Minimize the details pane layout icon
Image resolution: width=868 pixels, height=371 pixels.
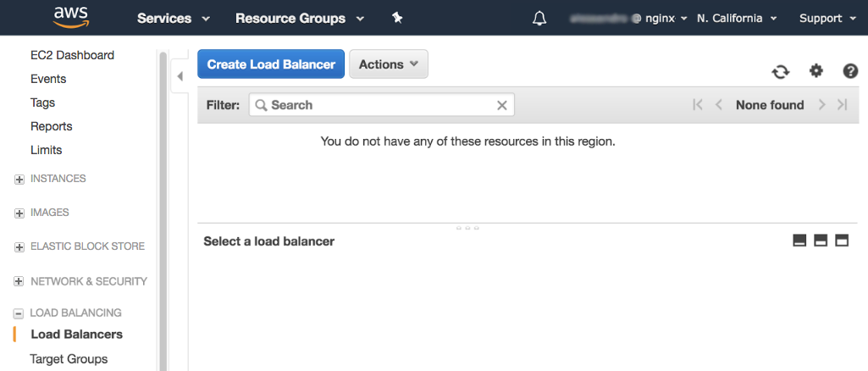(799, 241)
